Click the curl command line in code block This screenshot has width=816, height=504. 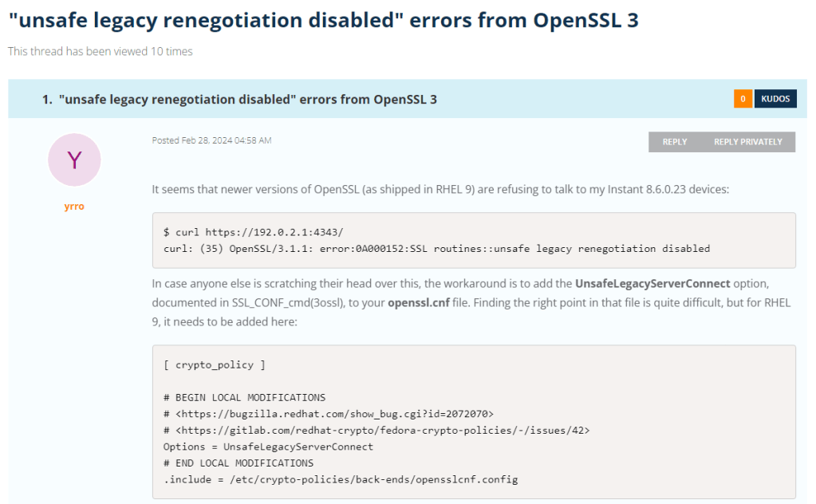253,232
